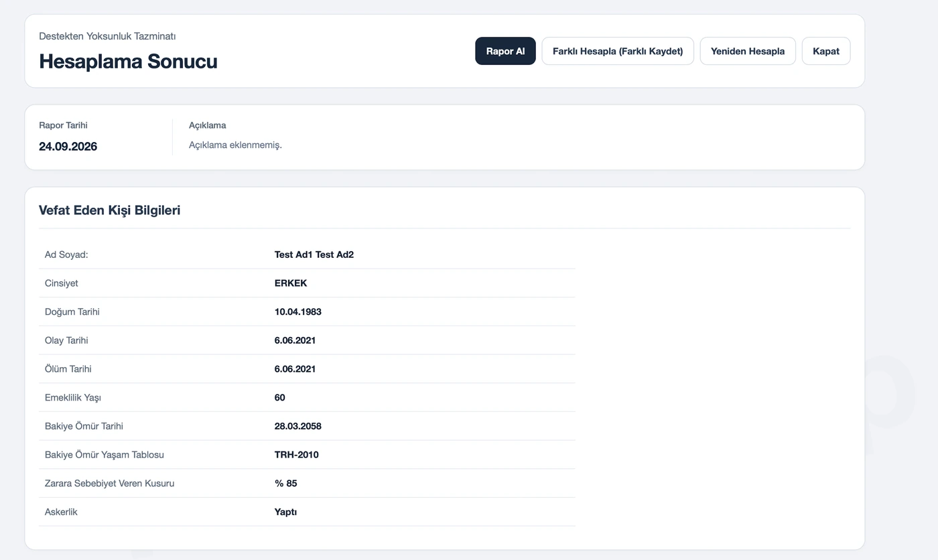Click the Rapor Al button
The image size is (938, 560).
505,51
